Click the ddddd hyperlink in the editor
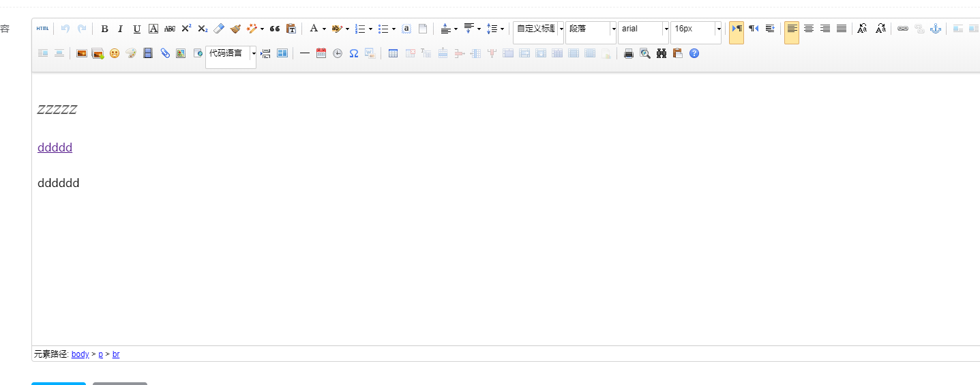 click(x=55, y=147)
